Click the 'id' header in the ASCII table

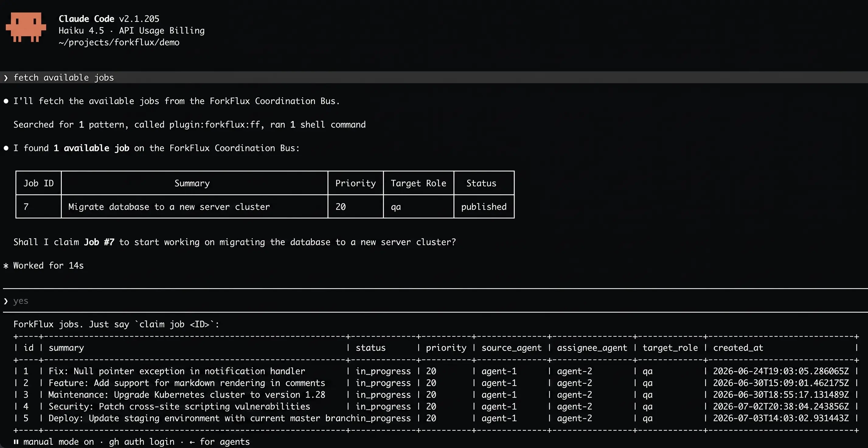click(28, 348)
